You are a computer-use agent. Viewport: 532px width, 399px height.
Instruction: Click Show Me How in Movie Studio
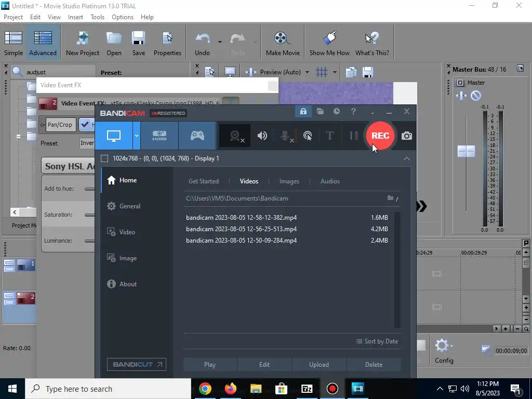pyautogui.click(x=329, y=43)
